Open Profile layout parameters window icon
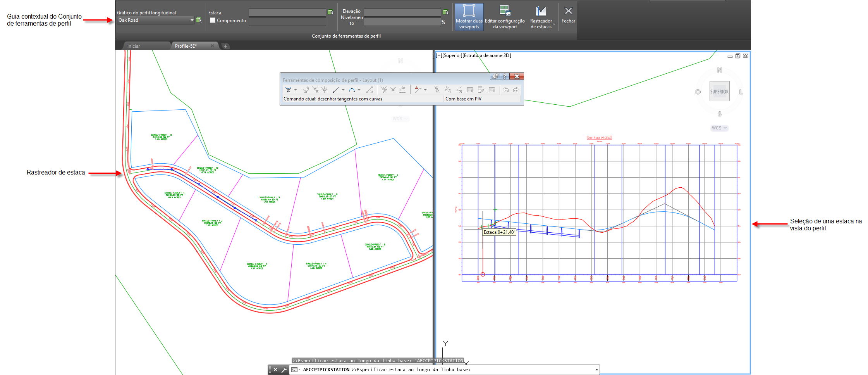The height and width of the screenshot is (375, 868). click(x=470, y=90)
